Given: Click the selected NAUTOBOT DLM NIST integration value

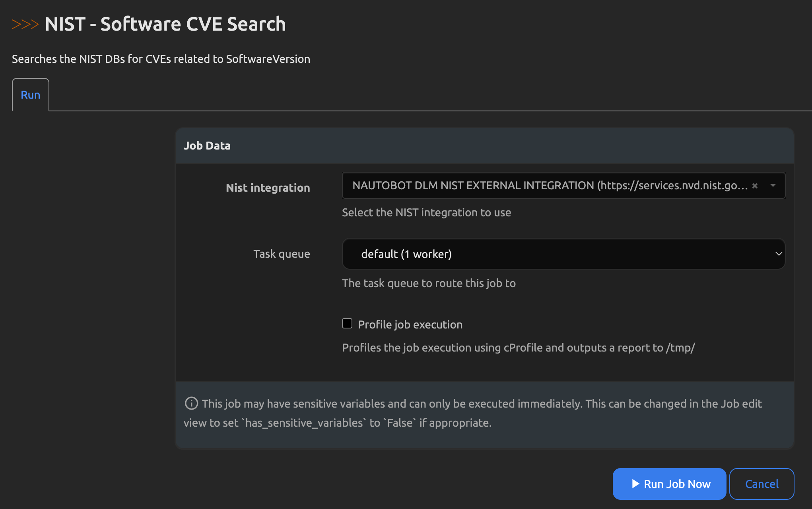Looking at the screenshot, I should (550, 185).
